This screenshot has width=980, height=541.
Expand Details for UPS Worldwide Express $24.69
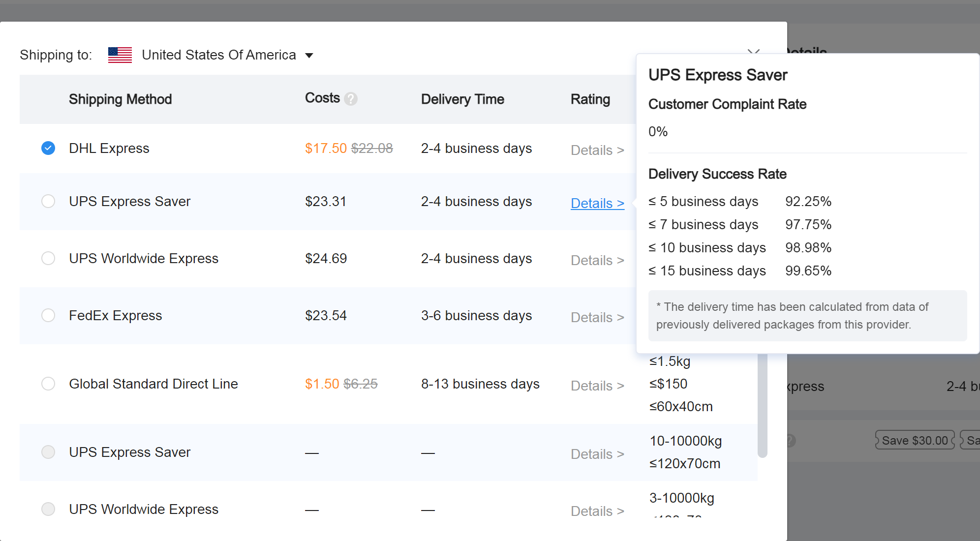click(597, 260)
